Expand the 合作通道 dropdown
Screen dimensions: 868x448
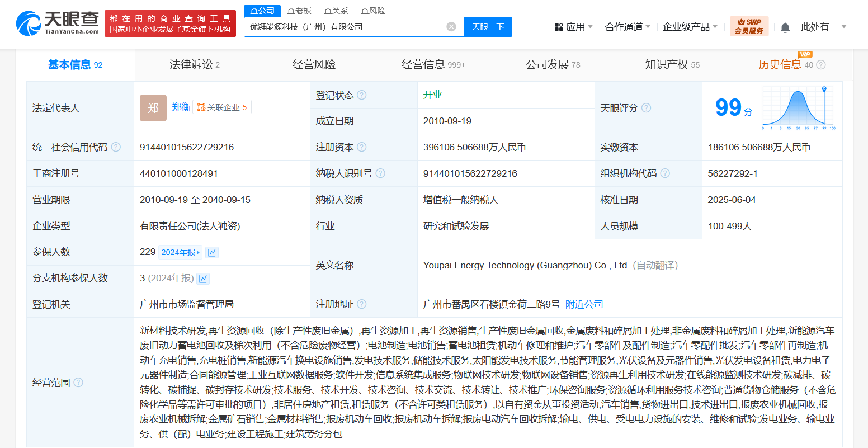pyautogui.click(x=628, y=27)
